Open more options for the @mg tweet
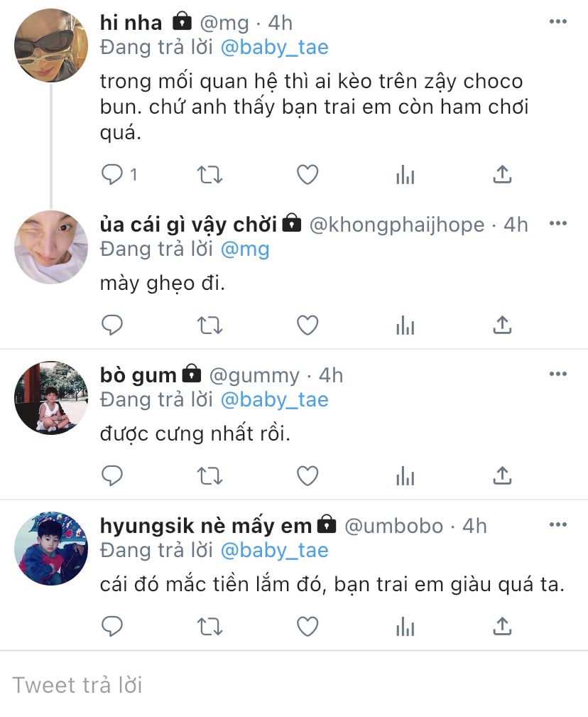The height and width of the screenshot is (717, 588). [558, 21]
